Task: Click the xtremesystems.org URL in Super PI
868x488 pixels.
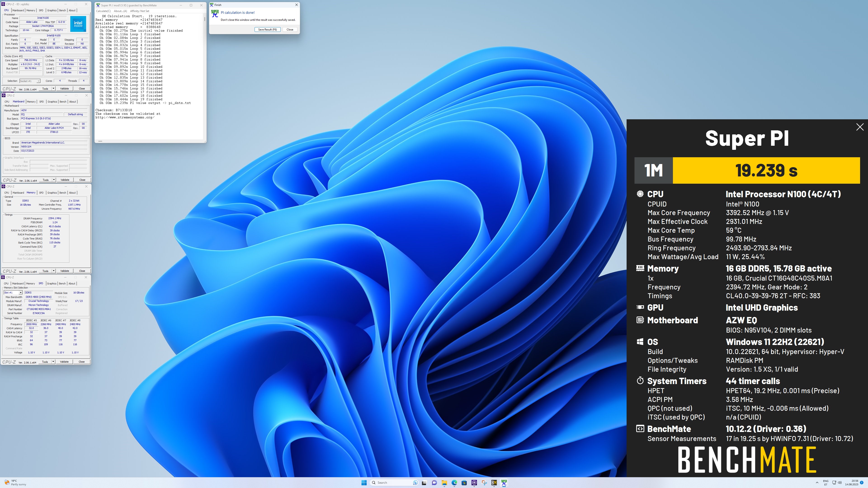Action: (x=125, y=117)
